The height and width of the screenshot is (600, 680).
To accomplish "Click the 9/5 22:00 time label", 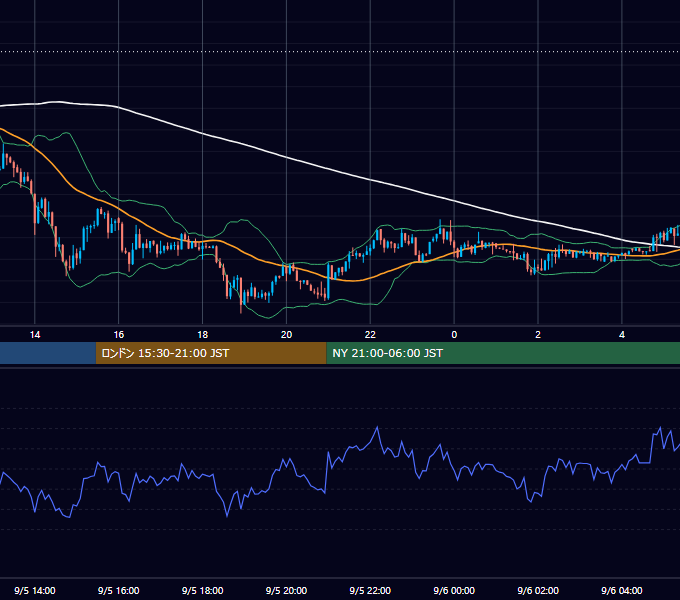I will pos(370,590).
